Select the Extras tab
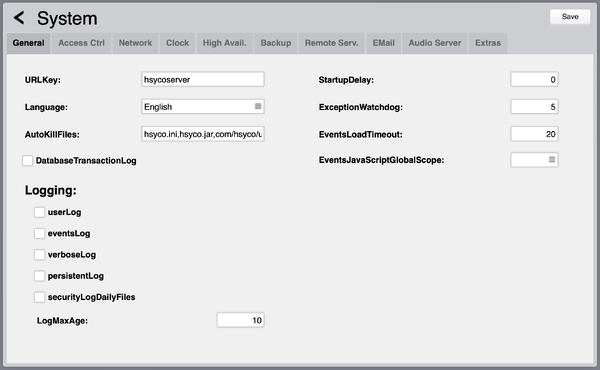 point(488,43)
